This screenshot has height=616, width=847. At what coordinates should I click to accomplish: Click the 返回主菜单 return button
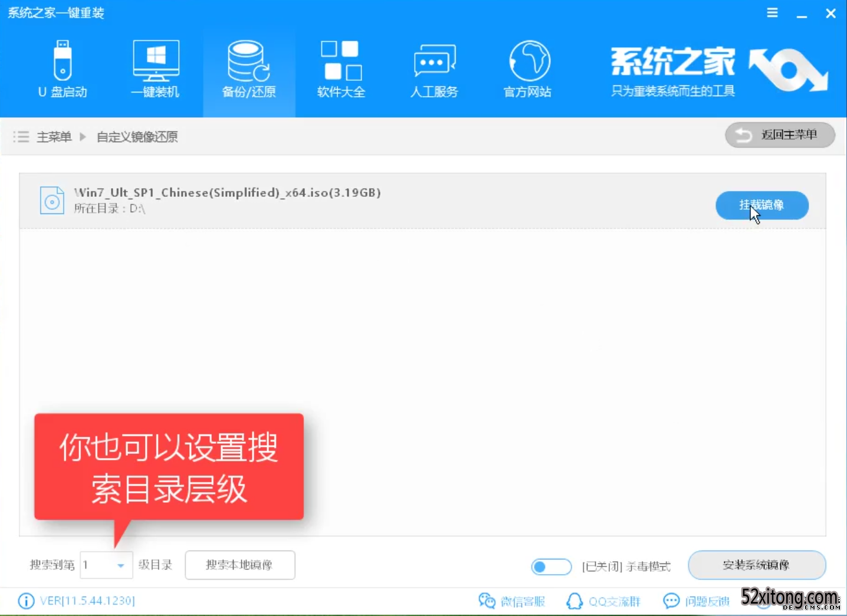coord(780,135)
